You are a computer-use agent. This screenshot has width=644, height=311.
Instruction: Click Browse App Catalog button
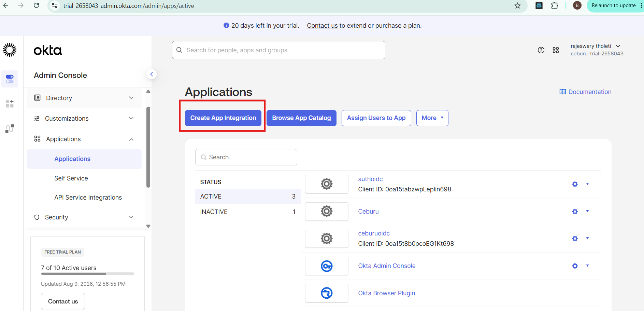click(301, 118)
